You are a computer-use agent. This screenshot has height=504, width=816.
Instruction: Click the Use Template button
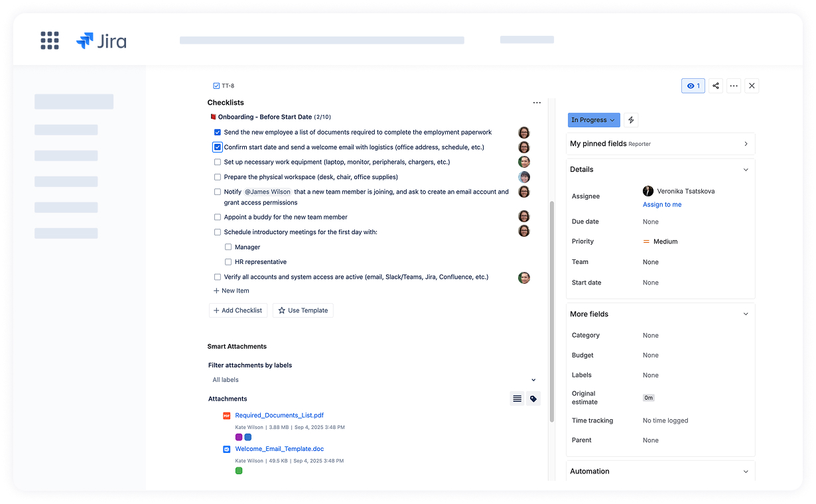(x=303, y=310)
